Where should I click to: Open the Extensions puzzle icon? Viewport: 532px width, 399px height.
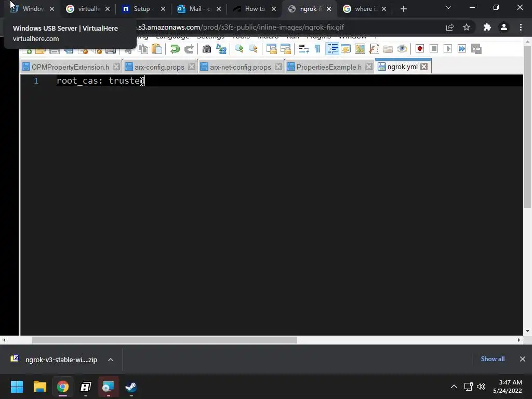[487, 28]
